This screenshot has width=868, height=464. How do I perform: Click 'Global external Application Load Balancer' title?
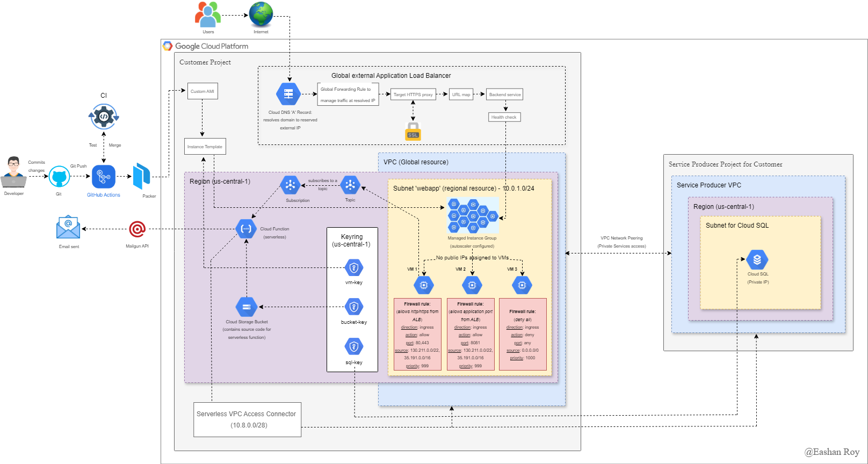pos(391,76)
